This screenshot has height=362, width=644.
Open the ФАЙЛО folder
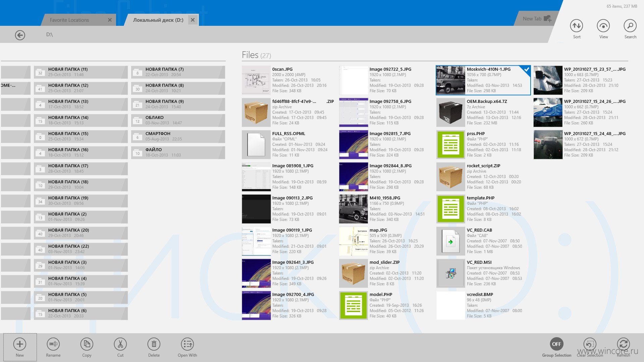pyautogui.click(x=178, y=153)
